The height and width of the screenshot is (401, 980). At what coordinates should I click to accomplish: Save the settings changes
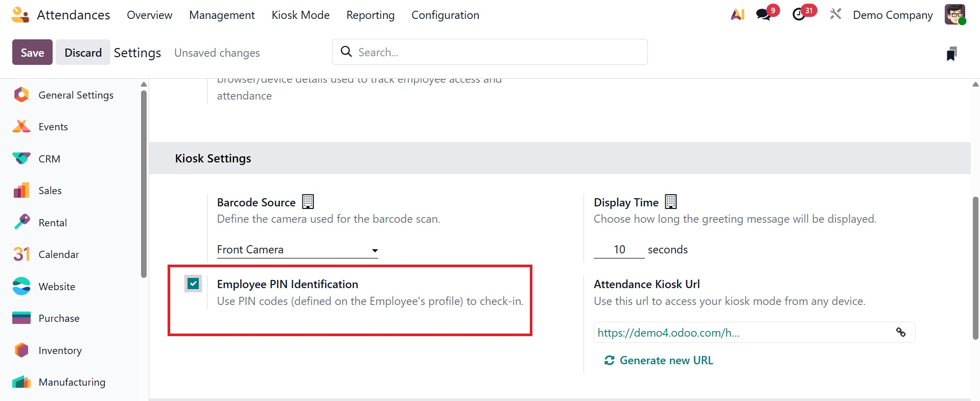tap(32, 53)
